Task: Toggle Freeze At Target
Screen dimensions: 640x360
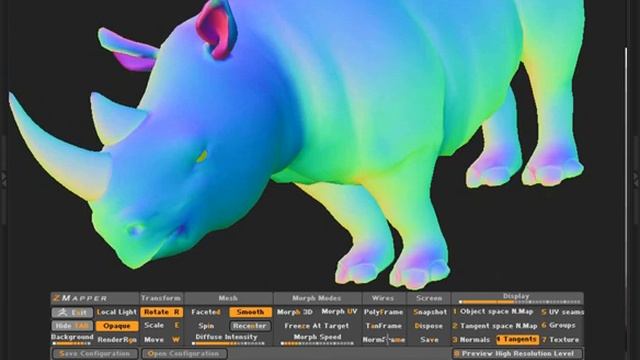Action: [317, 326]
